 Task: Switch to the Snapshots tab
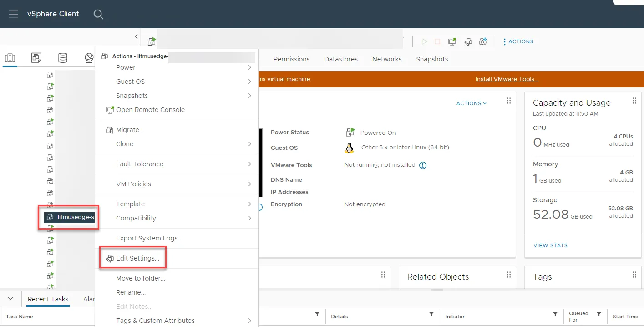click(x=432, y=59)
